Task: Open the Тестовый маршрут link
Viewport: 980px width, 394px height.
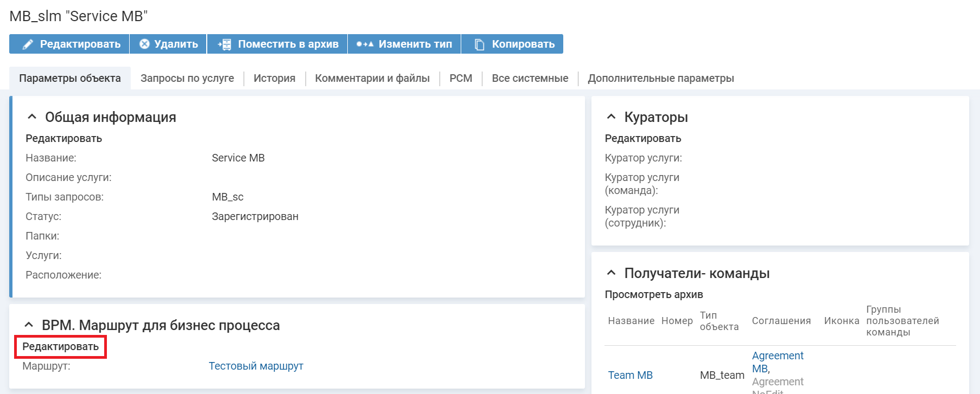Action: [x=256, y=366]
